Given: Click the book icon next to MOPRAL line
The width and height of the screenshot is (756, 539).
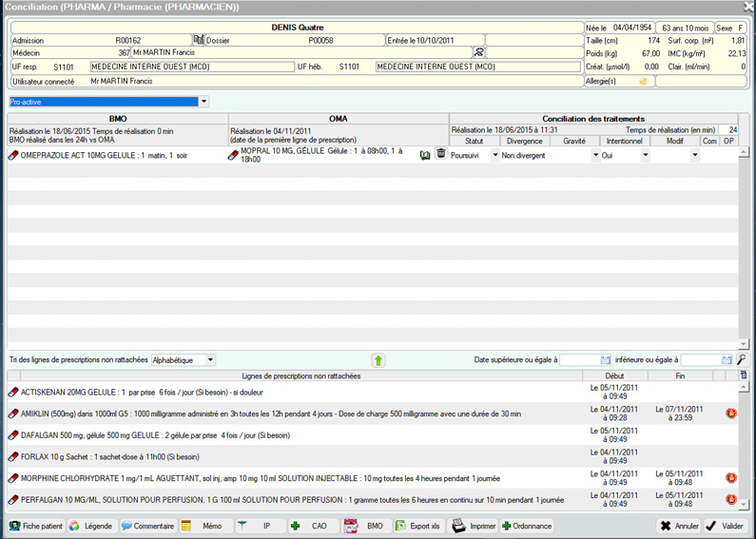Looking at the screenshot, I should point(425,155).
